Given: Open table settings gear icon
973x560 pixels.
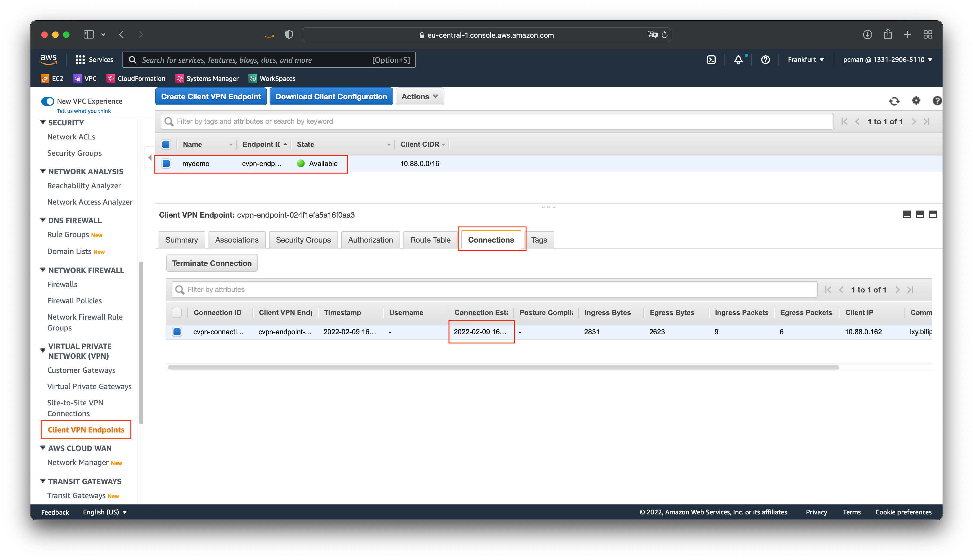Looking at the screenshot, I should (x=916, y=100).
